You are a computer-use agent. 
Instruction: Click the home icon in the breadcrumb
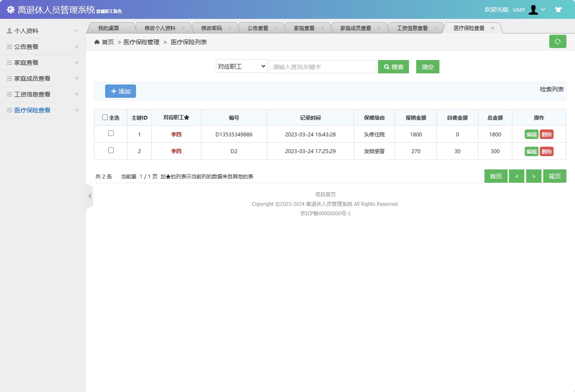(x=97, y=42)
